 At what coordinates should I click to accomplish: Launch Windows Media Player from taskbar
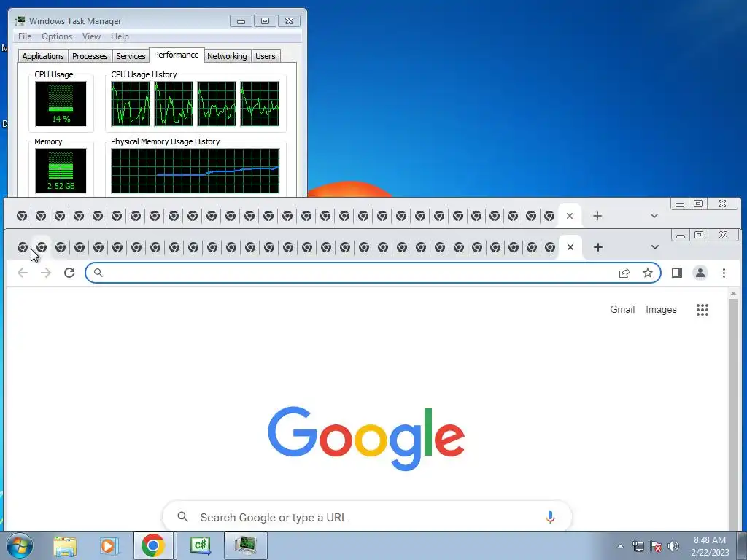pos(109,545)
